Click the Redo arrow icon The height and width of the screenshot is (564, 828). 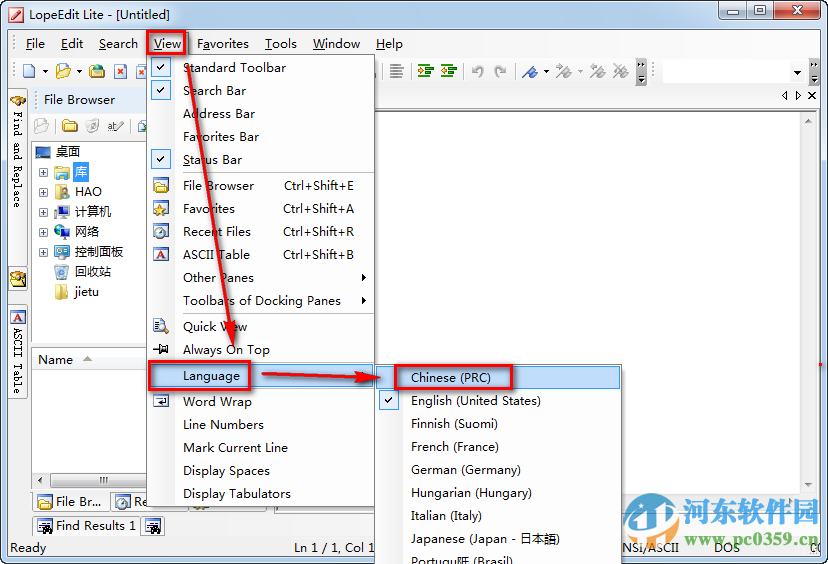coord(500,71)
